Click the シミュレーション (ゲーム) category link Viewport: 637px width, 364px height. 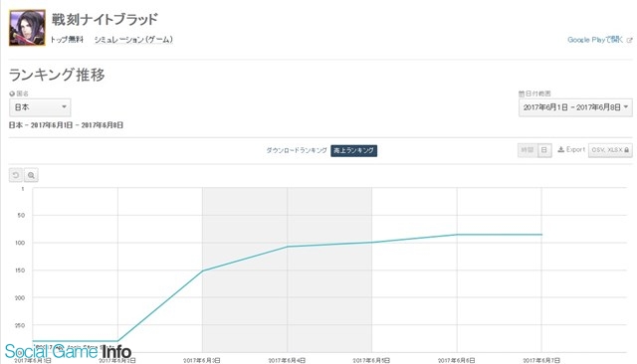pyautogui.click(x=133, y=40)
